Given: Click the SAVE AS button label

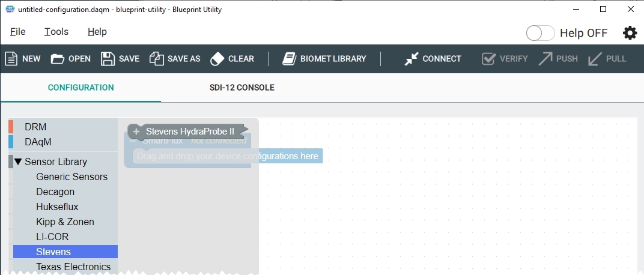Looking at the screenshot, I should tap(184, 59).
